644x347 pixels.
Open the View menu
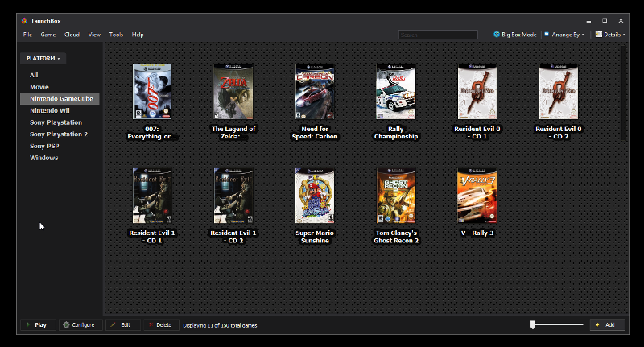pos(94,35)
